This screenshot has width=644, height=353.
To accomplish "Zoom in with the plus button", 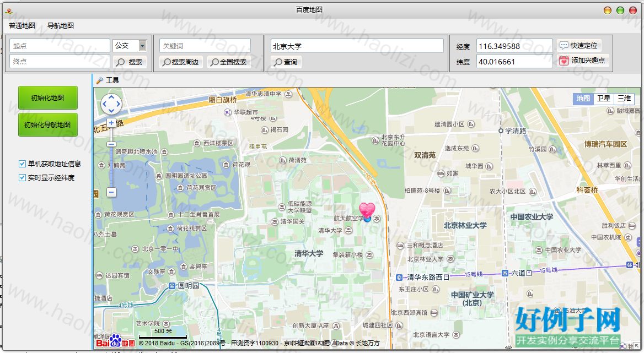I will click(x=111, y=123).
